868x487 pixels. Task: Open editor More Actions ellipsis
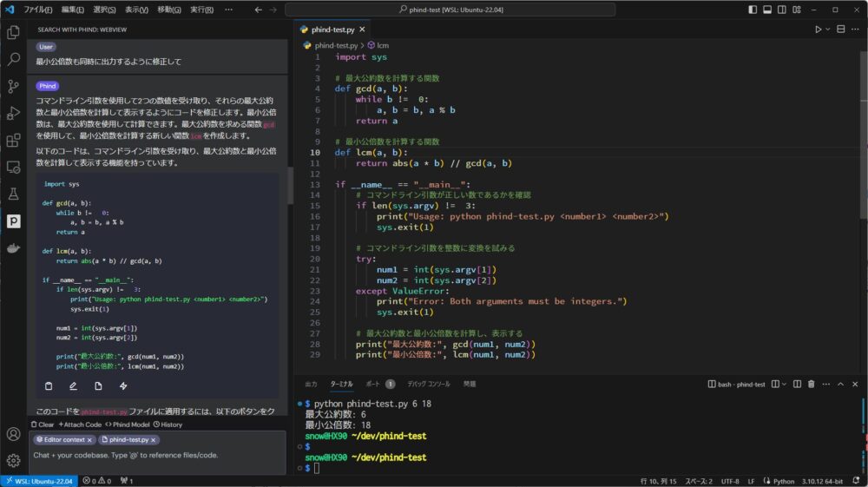(x=855, y=30)
